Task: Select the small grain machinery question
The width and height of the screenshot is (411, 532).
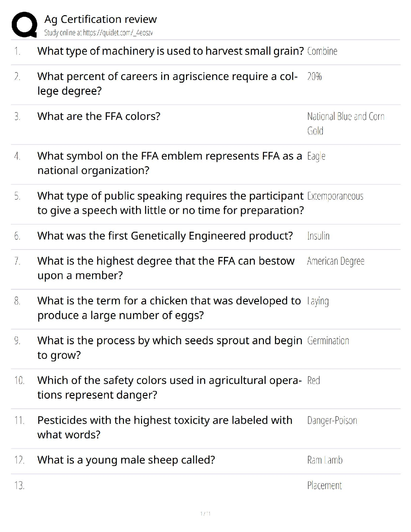Action: [170, 51]
